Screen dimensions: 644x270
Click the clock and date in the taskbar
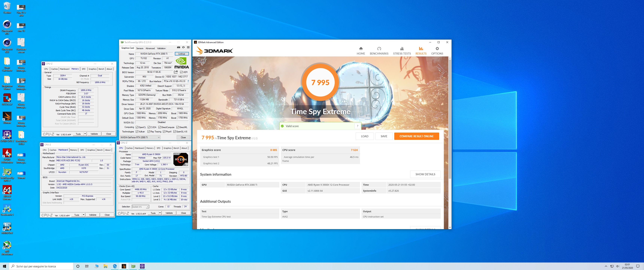[x=628, y=266]
